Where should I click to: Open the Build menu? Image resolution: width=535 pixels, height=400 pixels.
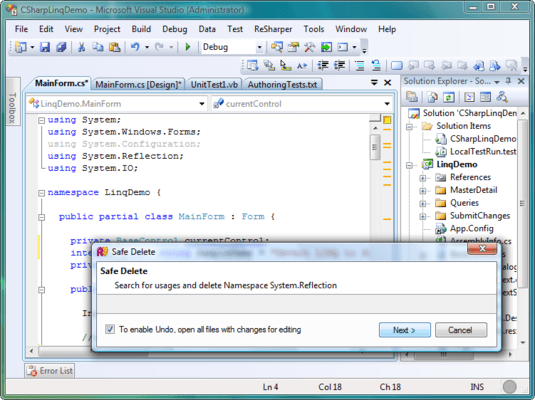[x=141, y=29]
